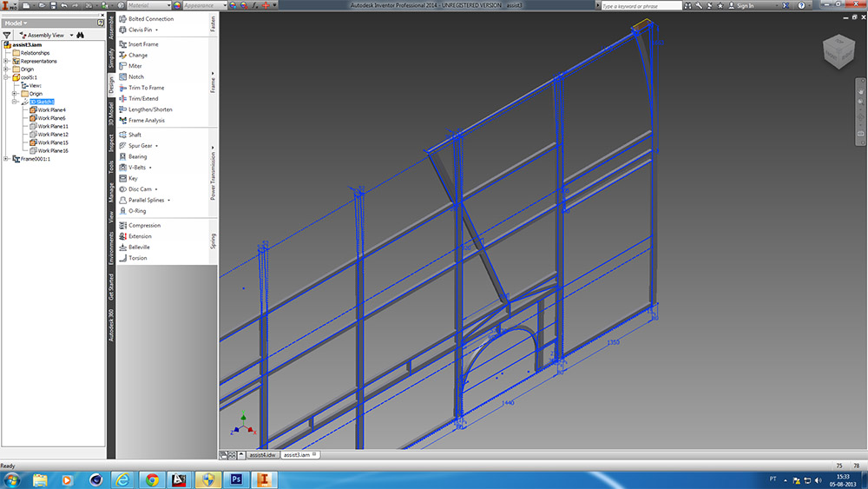Screen dimensions: 868x489
Task: Click the Open folder icon in quick access
Action: (42, 5)
